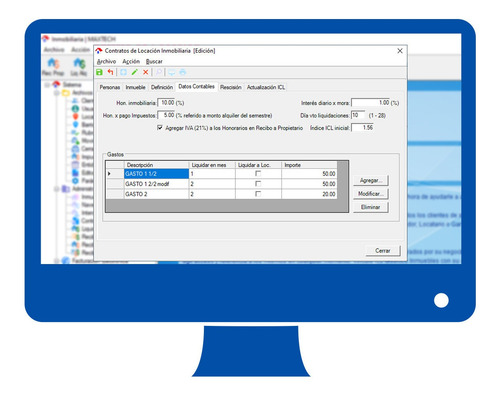Check 'Liquidar a Loc.' for GASTO 2 row
The width and height of the screenshot is (500, 396).
click(258, 194)
